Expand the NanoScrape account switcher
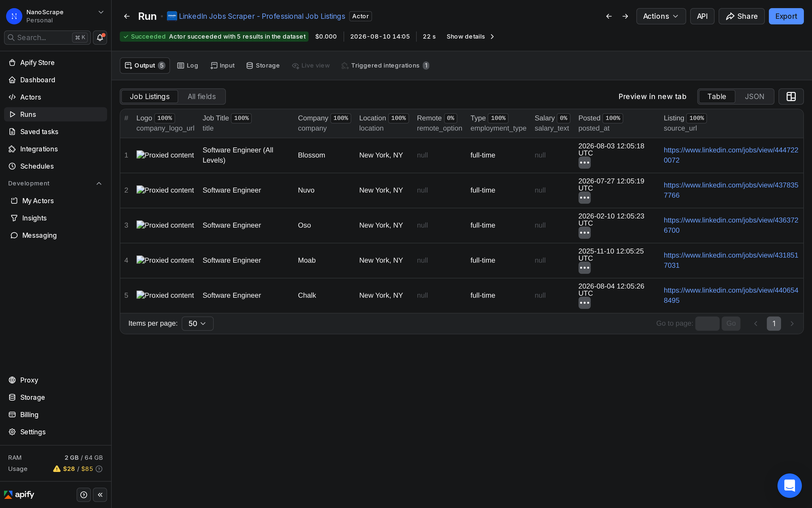Image resolution: width=812 pixels, height=508 pixels. point(101,12)
